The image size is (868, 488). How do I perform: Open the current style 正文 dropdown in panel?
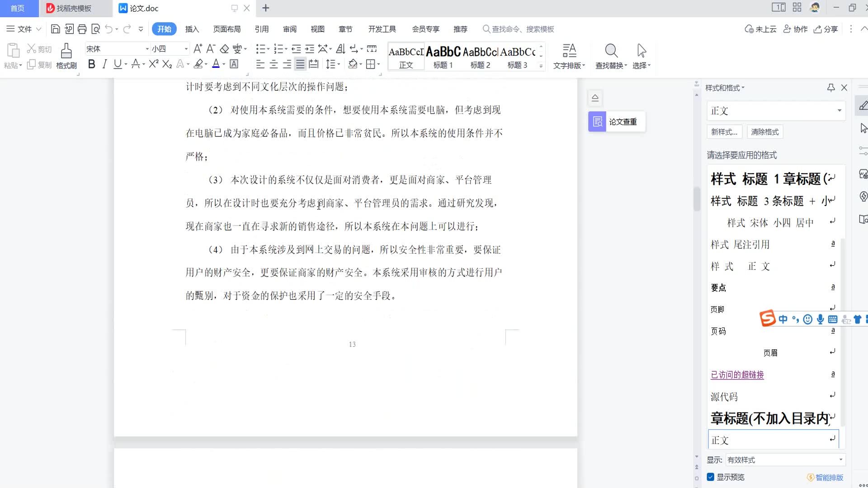tap(839, 111)
